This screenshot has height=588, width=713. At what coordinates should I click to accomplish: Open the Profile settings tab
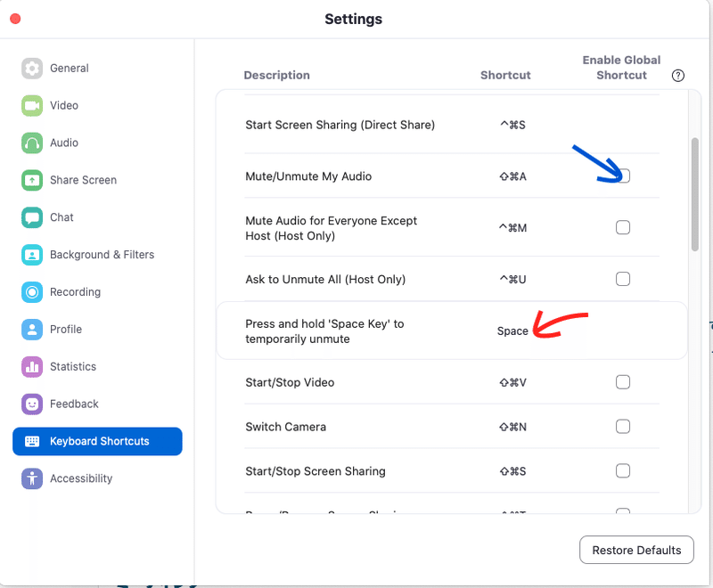click(65, 330)
